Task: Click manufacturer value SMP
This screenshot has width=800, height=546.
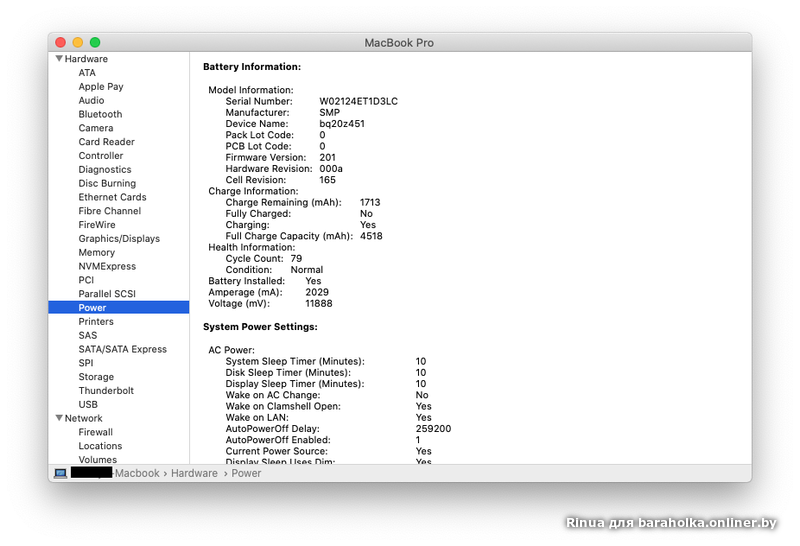Action: coord(330,112)
